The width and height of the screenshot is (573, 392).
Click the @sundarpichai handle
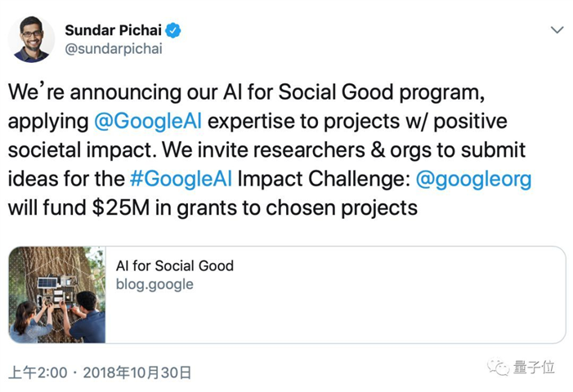click(114, 49)
